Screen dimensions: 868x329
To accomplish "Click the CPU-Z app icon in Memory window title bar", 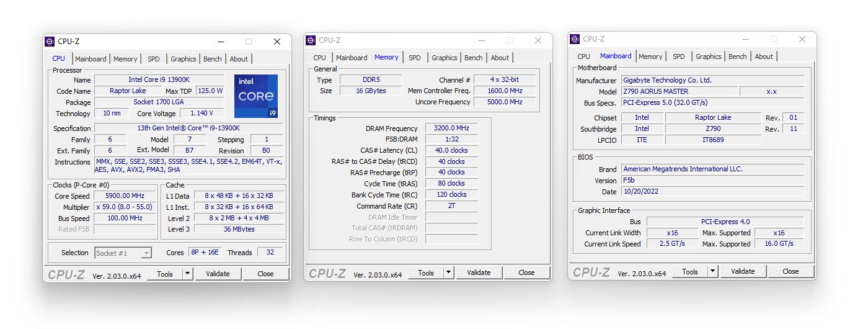I will [x=311, y=40].
